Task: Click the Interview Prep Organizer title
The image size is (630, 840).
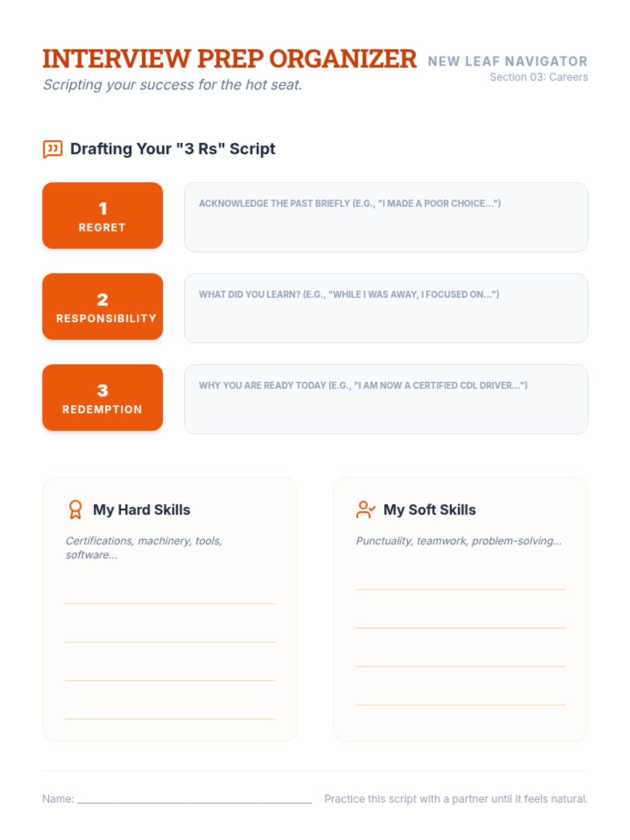Action: point(229,59)
